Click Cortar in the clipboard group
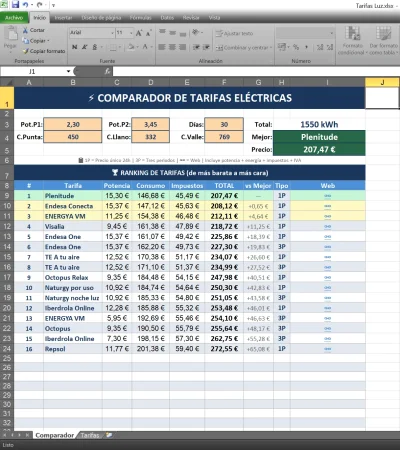400x450 pixels. coord(34,30)
